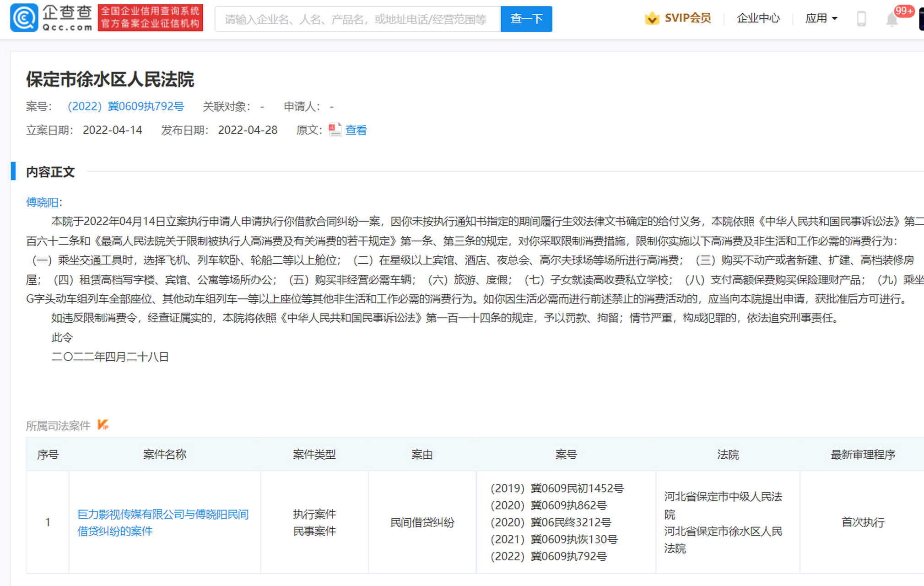Click the SVIP crown icon
This screenshot has width=924, height=586.
(x=651, y=18)
